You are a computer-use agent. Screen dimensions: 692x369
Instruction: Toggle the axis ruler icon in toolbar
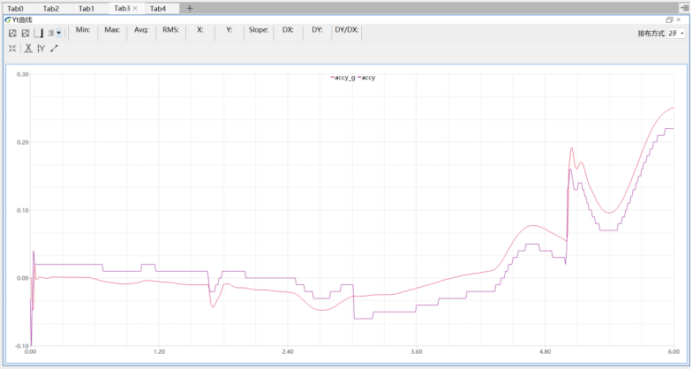click(x=38, y=34)
